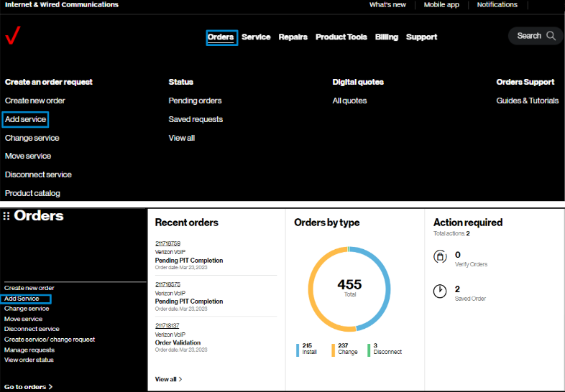Viewport: 565px width, 392px height.
Task: Click Go to orders with chevron
Action: 29,387
